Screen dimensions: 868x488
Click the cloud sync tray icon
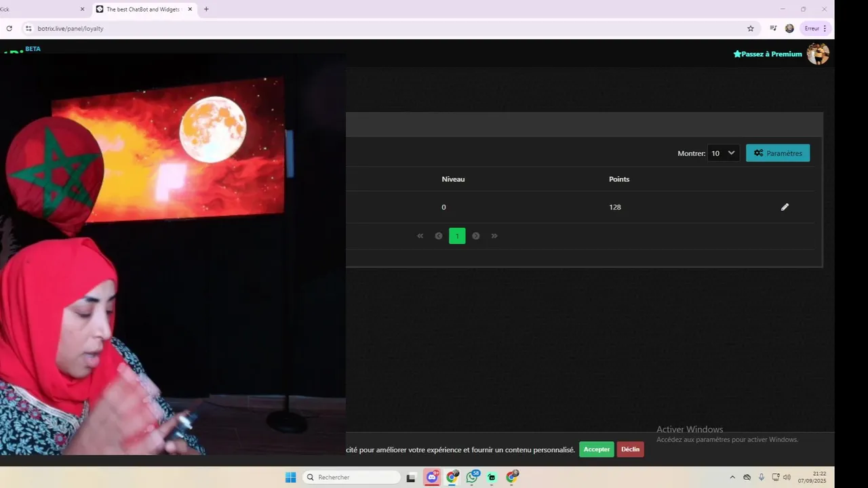[x=747, y=477]
